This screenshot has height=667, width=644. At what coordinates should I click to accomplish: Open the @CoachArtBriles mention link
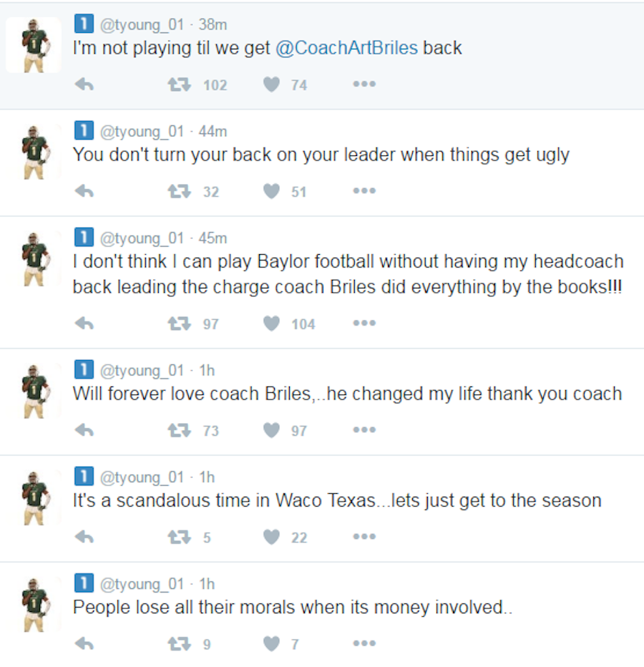click(346, 48)
